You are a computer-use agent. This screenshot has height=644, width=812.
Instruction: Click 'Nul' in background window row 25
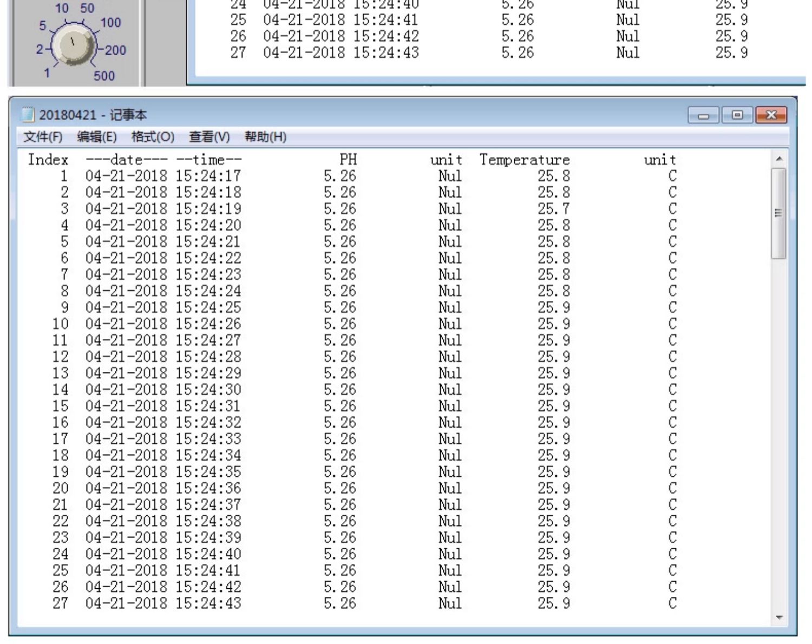628,20
